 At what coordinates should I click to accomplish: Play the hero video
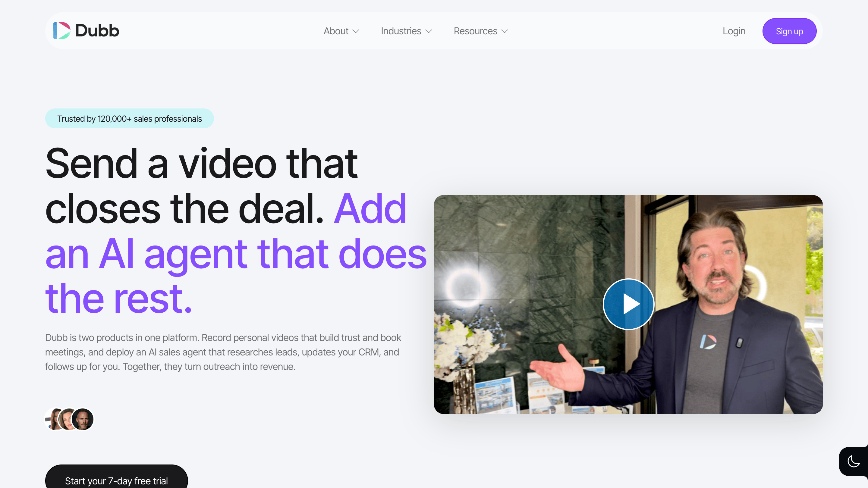pos(628,304)
